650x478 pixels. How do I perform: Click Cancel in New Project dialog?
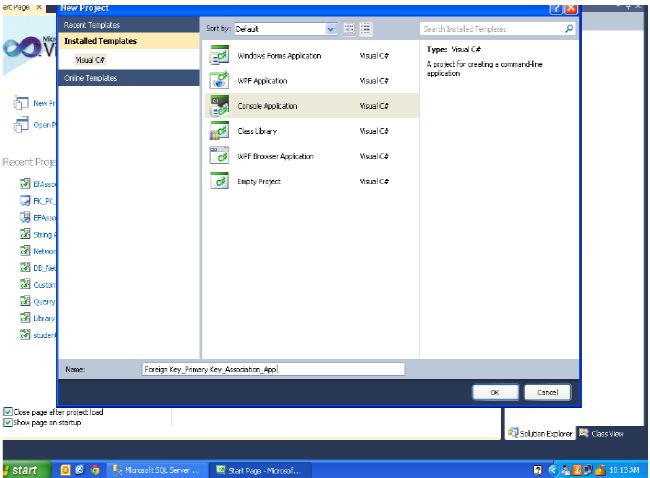[x=548, y=392]
